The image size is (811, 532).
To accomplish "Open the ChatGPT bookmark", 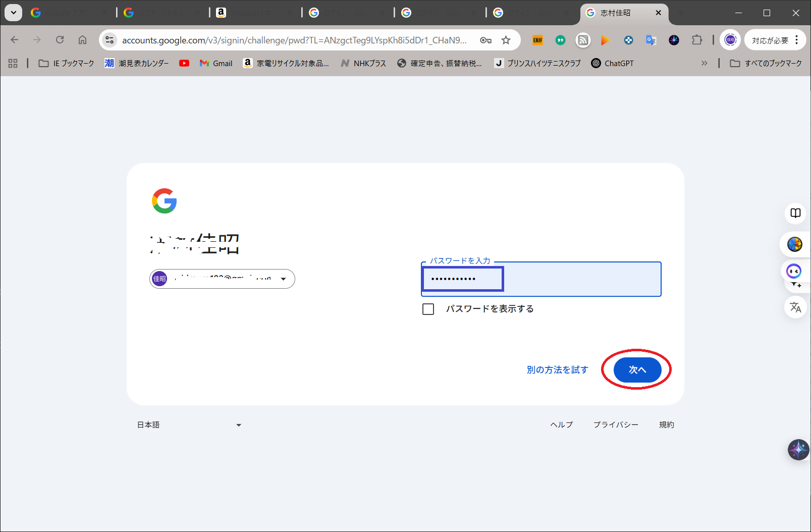I will pyautogui.click(x=612, y=63).
